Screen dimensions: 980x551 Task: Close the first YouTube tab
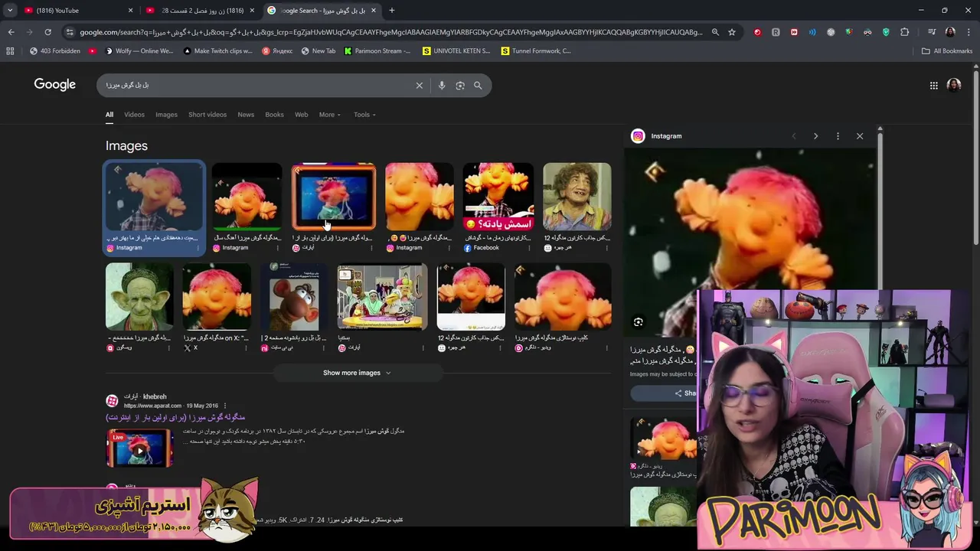[130, 11]
